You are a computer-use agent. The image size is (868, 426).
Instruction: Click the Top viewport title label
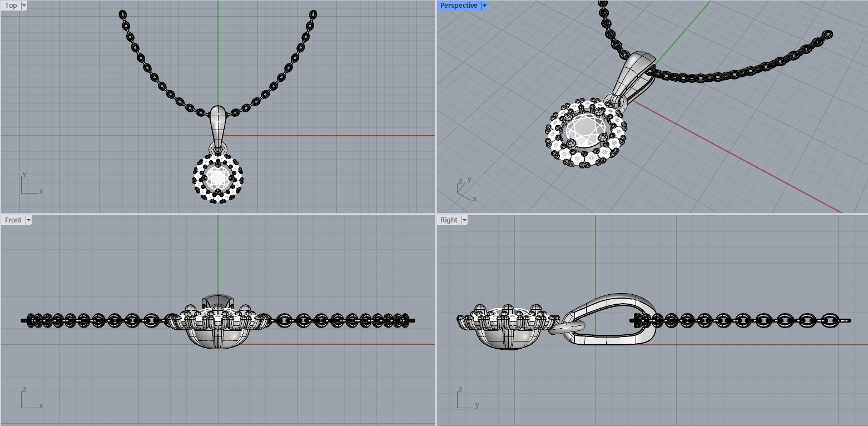11,6
